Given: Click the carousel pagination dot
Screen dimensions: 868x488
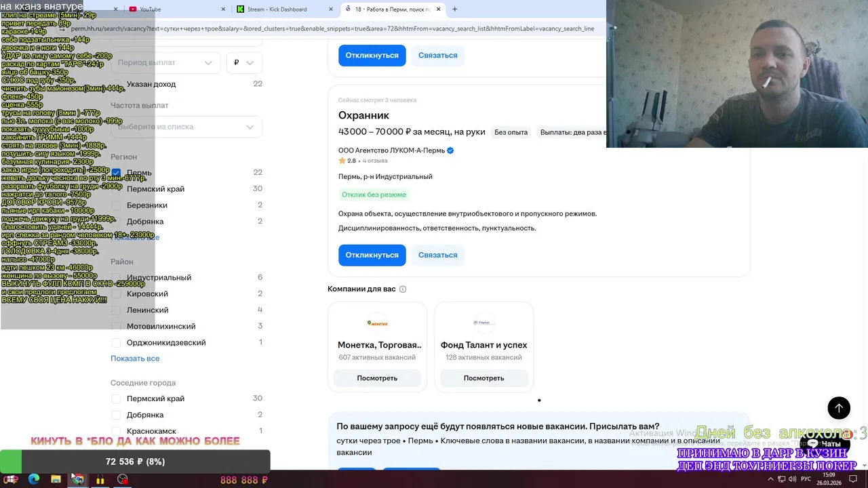Looking at the screenshot, I should point(539,401).
